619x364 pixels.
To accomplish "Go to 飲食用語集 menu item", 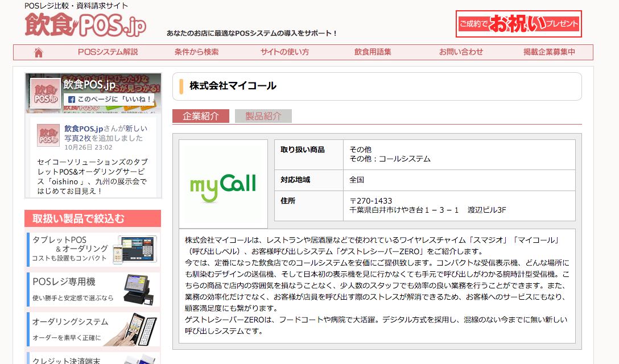I will (373, 52).
